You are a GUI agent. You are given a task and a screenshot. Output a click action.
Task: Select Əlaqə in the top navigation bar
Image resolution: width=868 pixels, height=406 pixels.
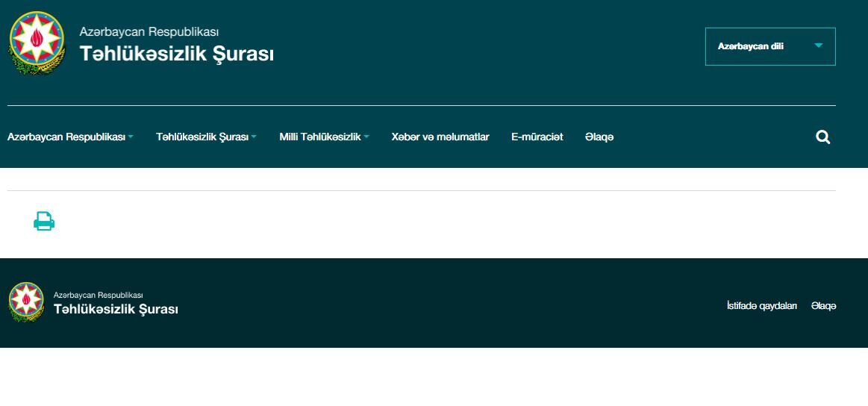pyautogui.click(x=599, y=137)
